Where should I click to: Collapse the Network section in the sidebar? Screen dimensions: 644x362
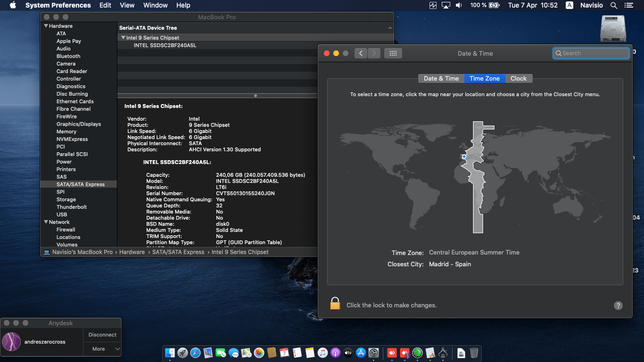tap(46, 222)
